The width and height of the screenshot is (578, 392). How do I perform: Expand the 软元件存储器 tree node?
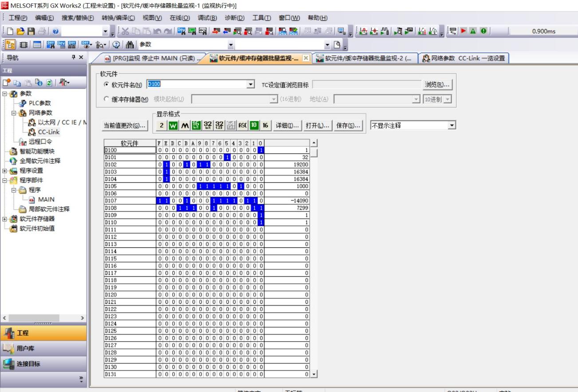4,219
